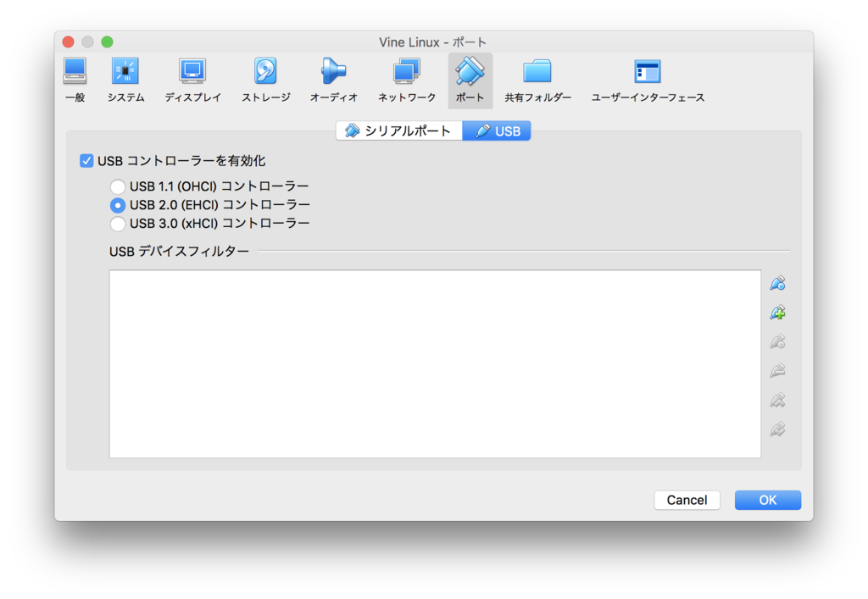868x599 pixels.
Task: Keep USB 2.0 (EHCI) controller selected
Action: click(x=117, y=204)
